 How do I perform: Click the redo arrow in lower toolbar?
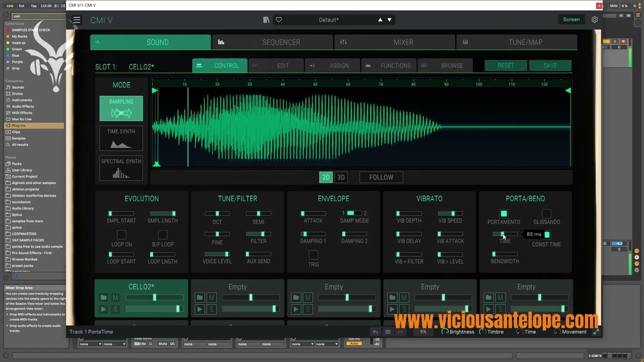(400, 332)
